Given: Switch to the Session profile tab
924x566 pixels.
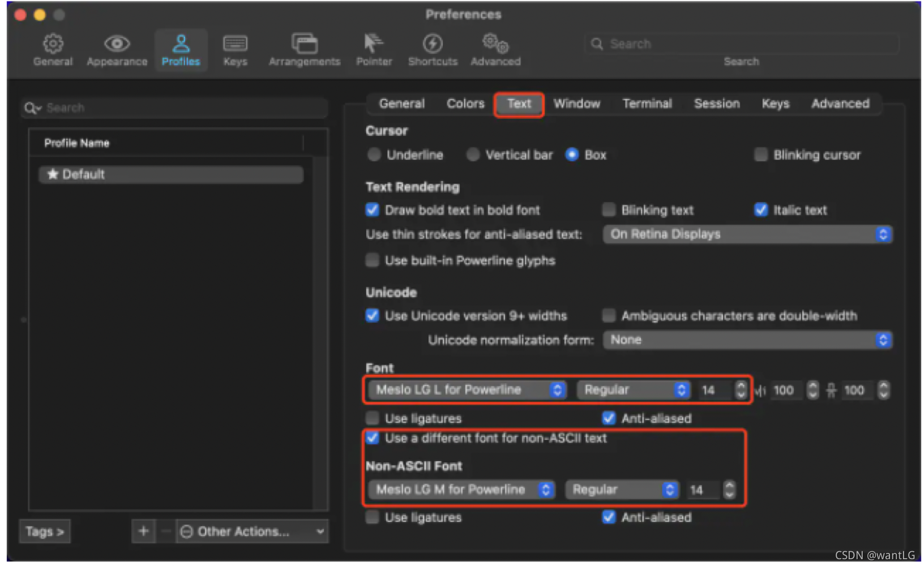Looking at the screenshot, I should 717,104.
